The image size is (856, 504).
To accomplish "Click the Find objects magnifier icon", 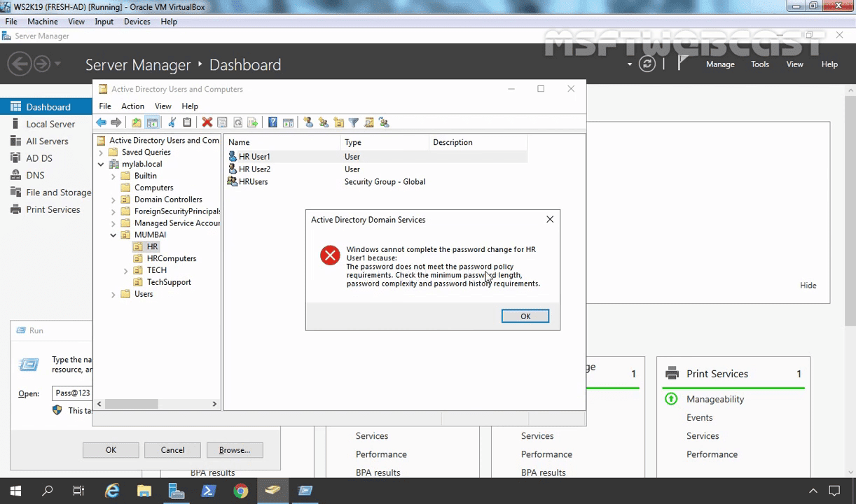I will point(369,122).
